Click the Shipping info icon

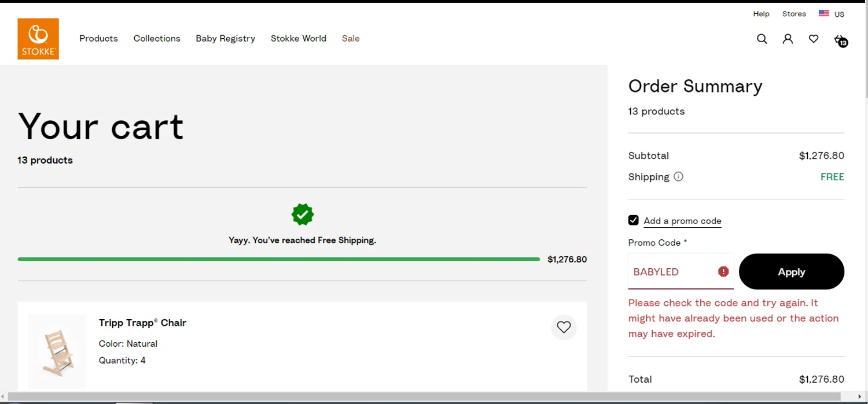tap(679, 176)
